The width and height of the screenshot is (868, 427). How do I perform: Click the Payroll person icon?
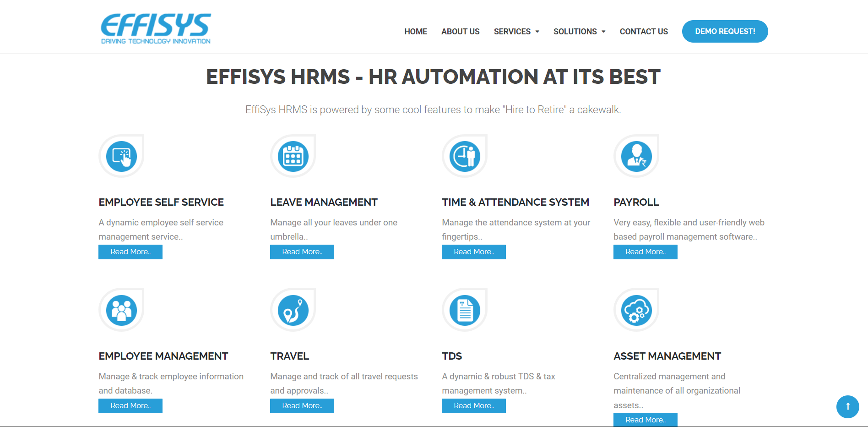(636, 156)
